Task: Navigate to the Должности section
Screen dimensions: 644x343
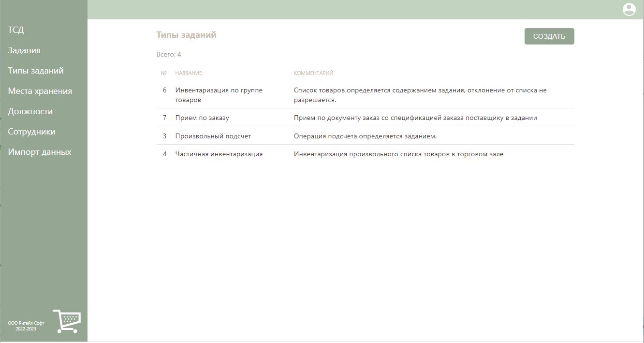Action: click(x=30, y=111)
